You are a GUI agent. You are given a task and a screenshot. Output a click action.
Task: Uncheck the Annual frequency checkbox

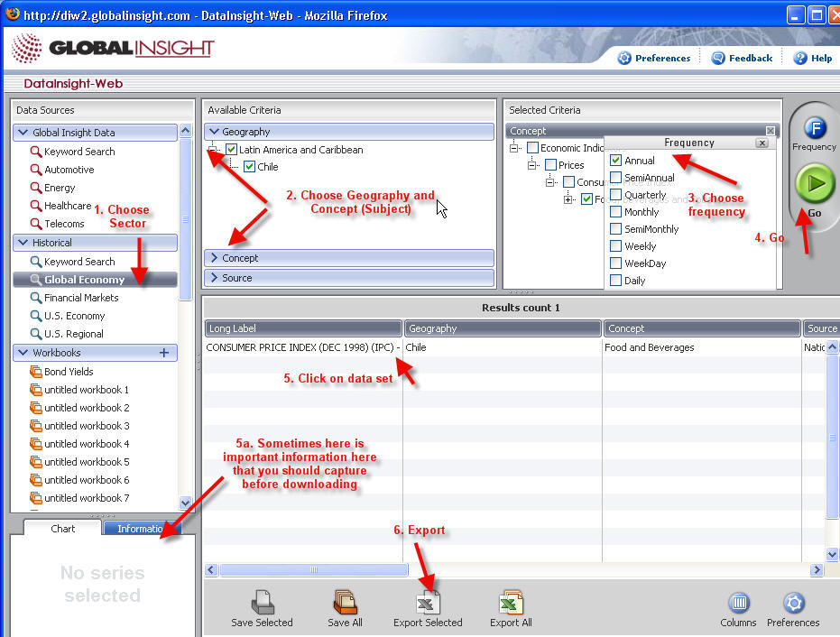[x=615, y=161]
